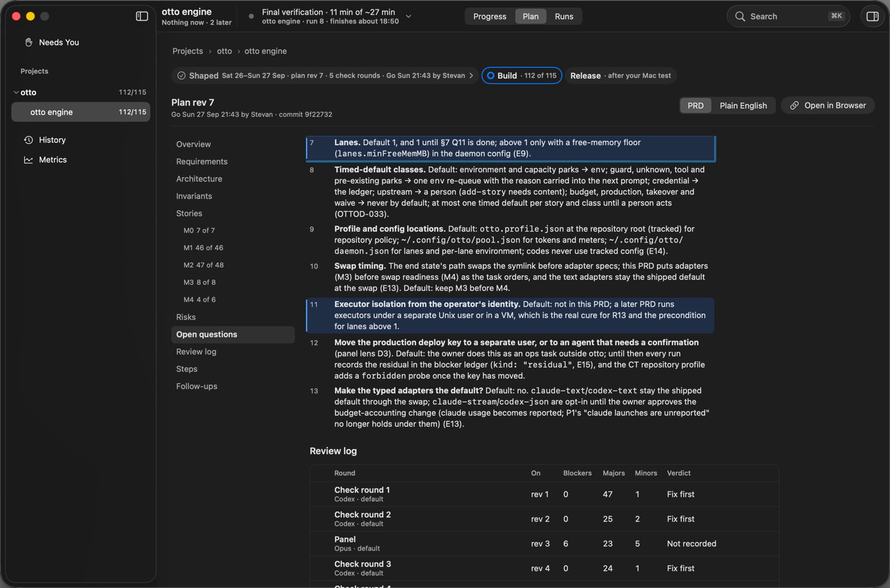
Task: Collapse the otto project in sidebar
Action: point(15,92)
